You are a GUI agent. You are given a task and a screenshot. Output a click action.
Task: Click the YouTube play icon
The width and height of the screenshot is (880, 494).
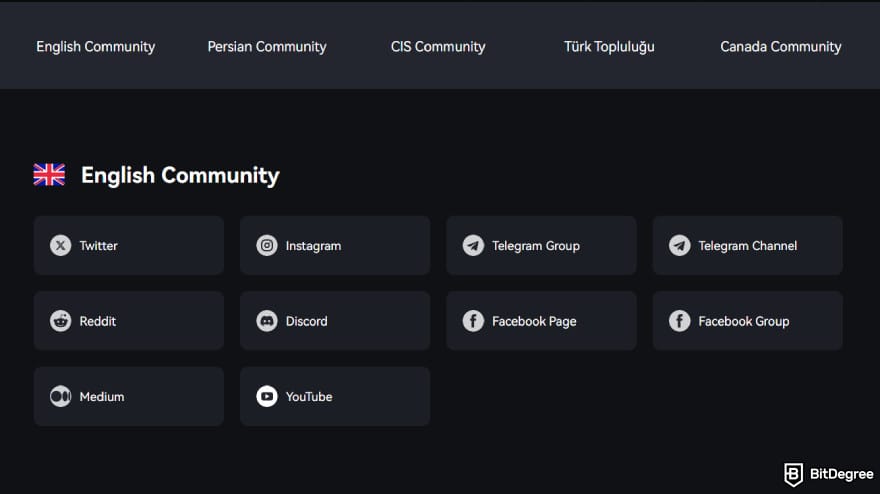point(267,396)
